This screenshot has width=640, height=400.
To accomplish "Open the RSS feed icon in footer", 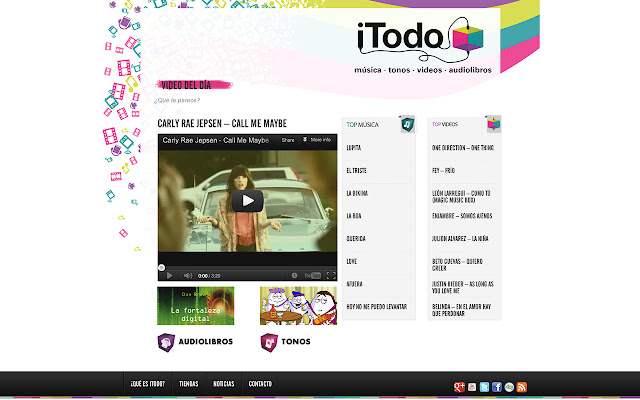I will pyautogui.click(x=522, y=387).
